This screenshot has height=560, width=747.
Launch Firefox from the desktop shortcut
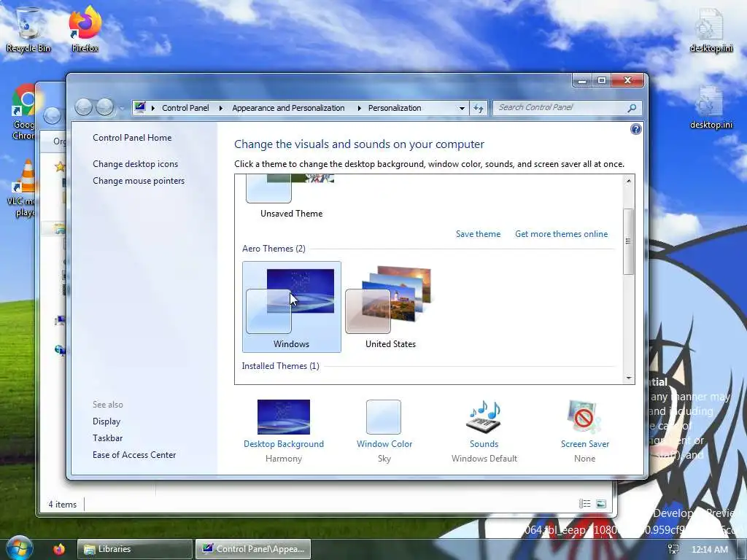[85, 29]
